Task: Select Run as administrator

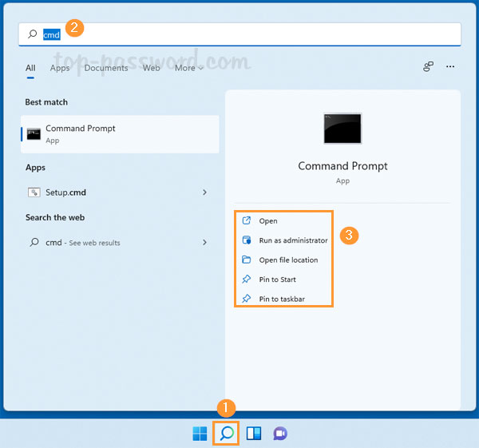Action: coord(293,240)
